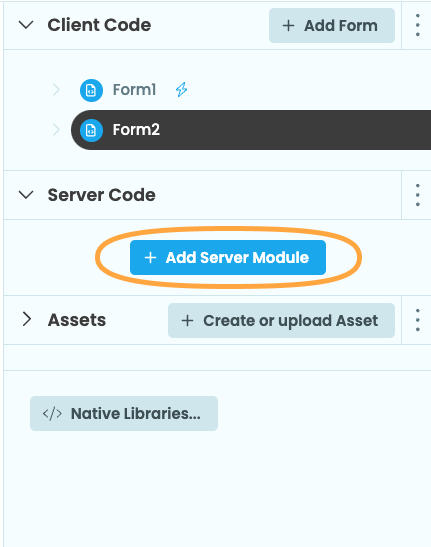The image size is (431, 547).
Task: Click Create or upload Asset button
Action: (281, 320)
